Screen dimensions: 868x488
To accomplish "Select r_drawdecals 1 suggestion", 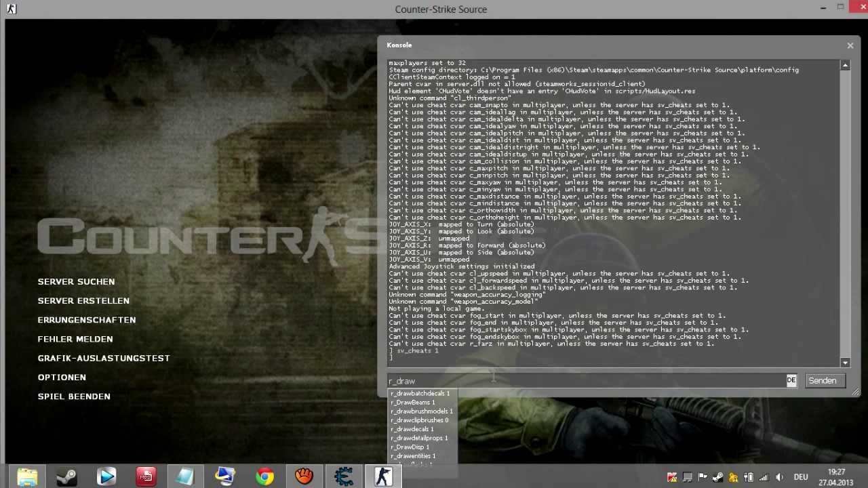I will (412, 429).
